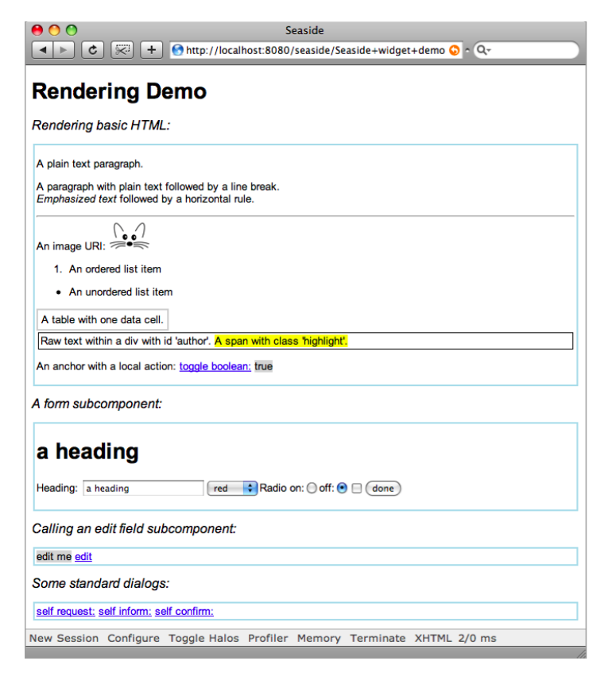The image size is (616, 680).
Task: Select the Radio 'off' option
Action: 342,489
